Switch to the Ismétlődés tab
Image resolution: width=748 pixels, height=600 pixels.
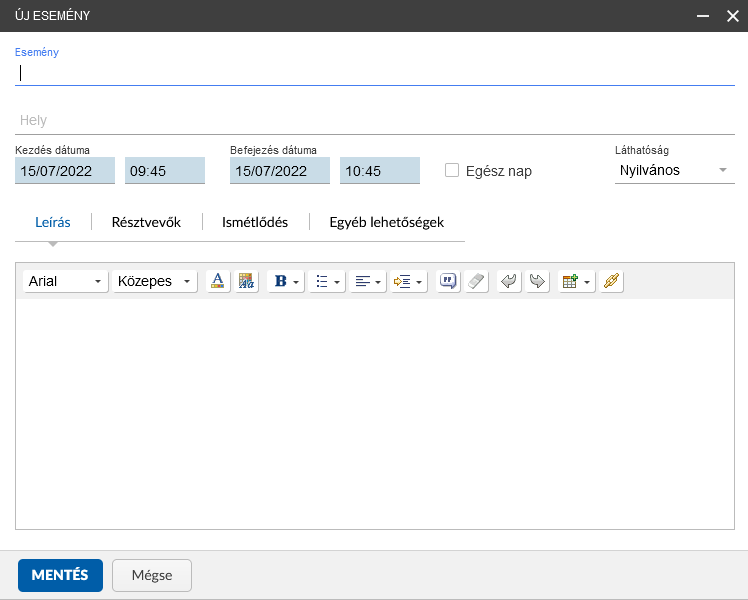point(255,222)
